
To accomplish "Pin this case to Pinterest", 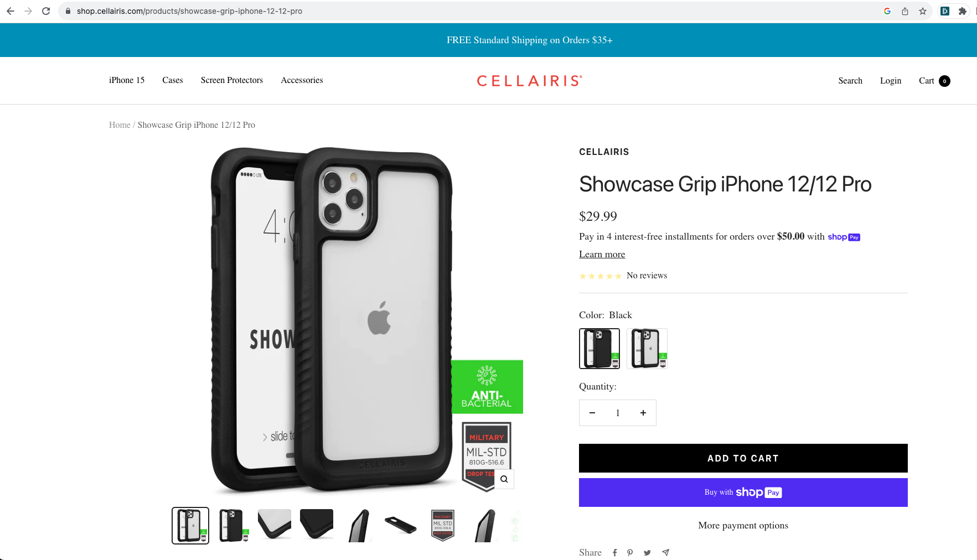I will coord(630,552).
